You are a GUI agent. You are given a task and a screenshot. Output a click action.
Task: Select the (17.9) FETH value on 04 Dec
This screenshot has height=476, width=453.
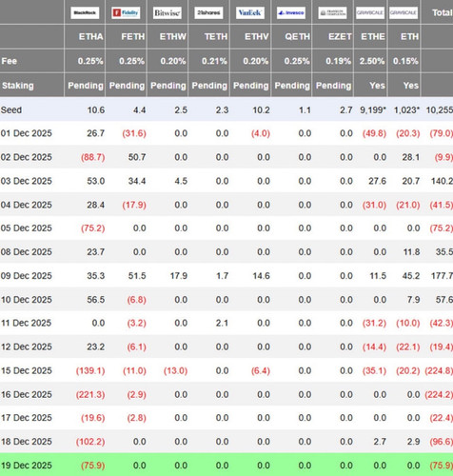(134, 205)
